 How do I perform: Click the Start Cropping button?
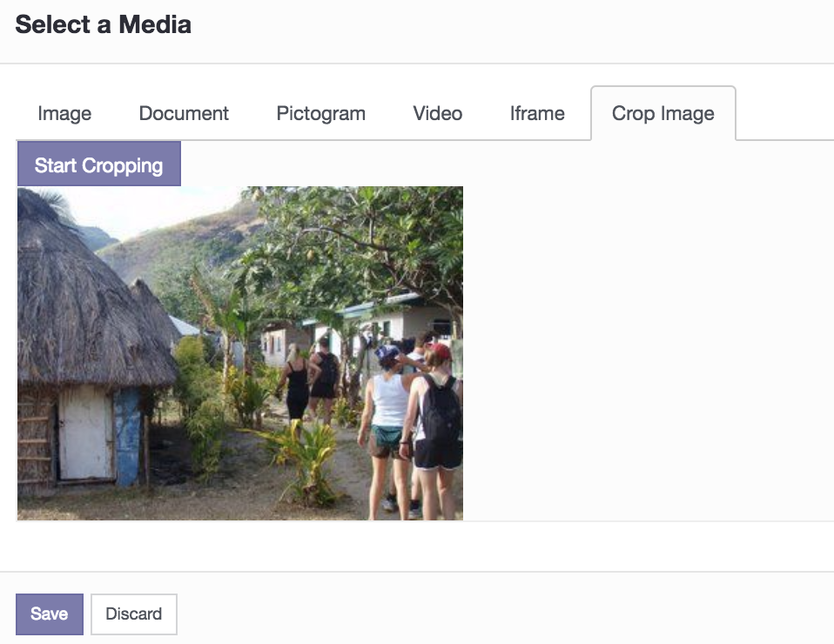99,164
